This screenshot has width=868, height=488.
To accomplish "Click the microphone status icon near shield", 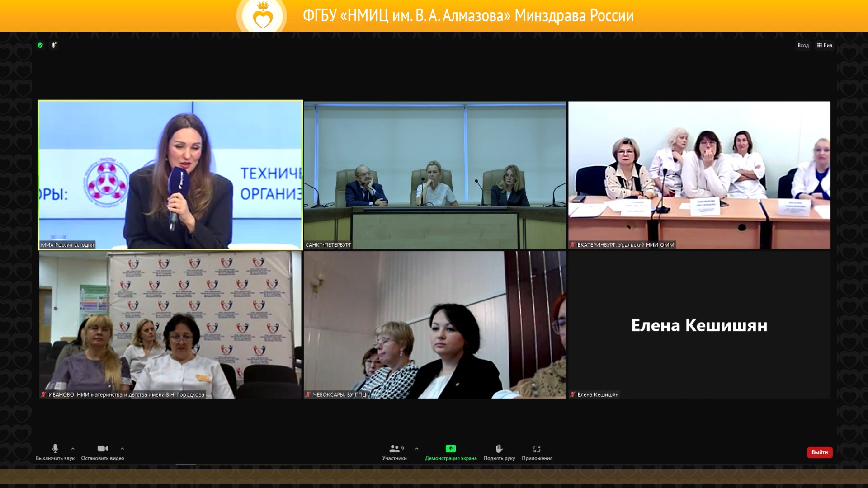I will pyautogui.click(x=54, y=45).
